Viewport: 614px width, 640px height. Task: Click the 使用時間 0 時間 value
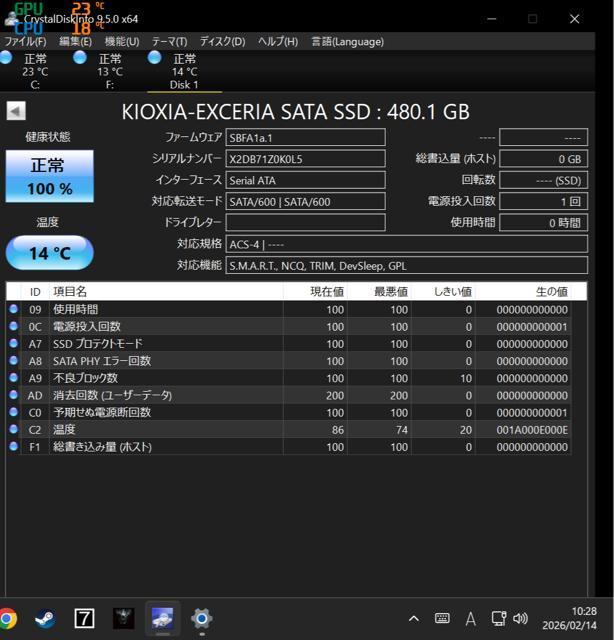543,222
